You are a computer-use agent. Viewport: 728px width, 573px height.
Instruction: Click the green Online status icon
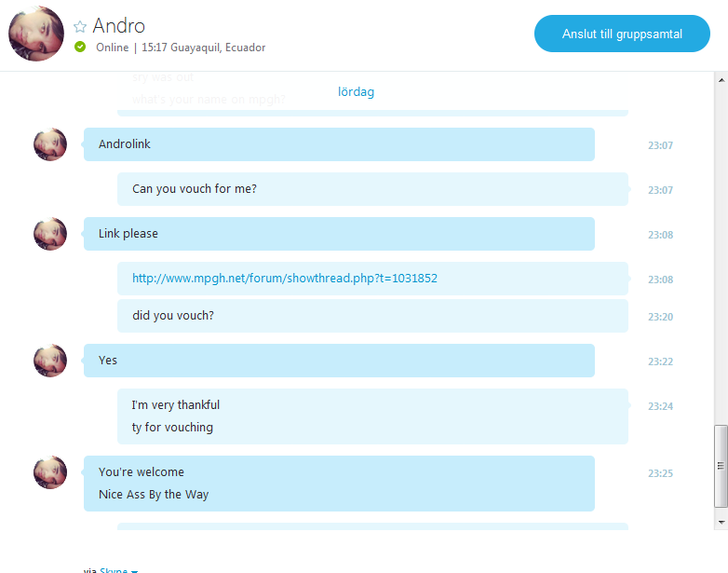point(80,47)
